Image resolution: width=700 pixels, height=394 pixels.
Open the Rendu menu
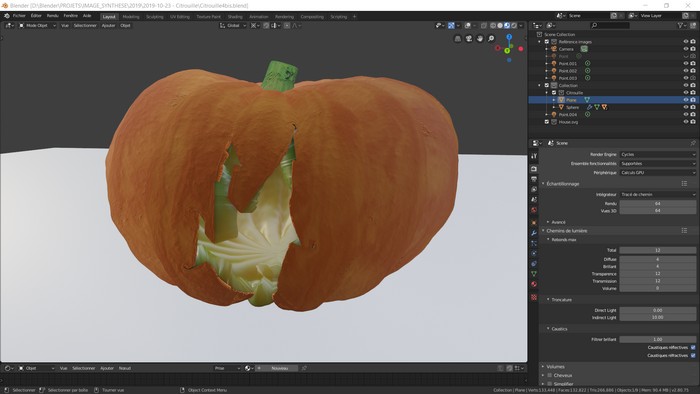52,16
